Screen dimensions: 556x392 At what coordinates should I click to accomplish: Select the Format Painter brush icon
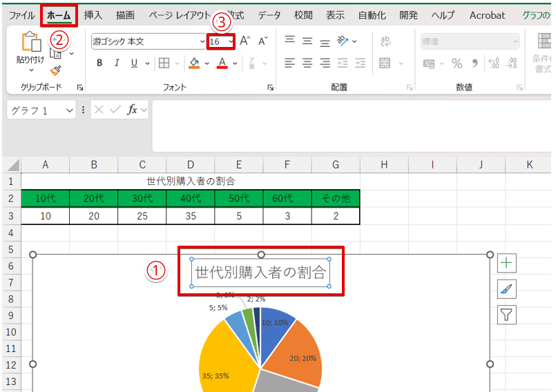coord(55,70)
